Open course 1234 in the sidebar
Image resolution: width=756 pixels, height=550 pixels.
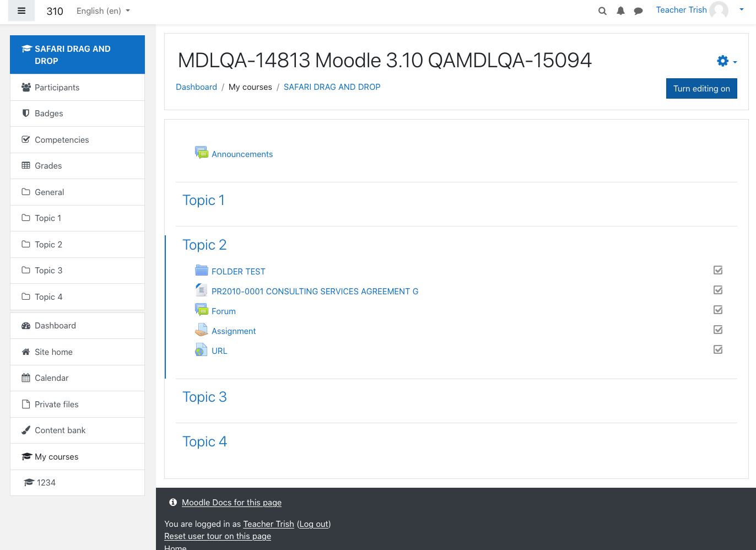(77, 483)
